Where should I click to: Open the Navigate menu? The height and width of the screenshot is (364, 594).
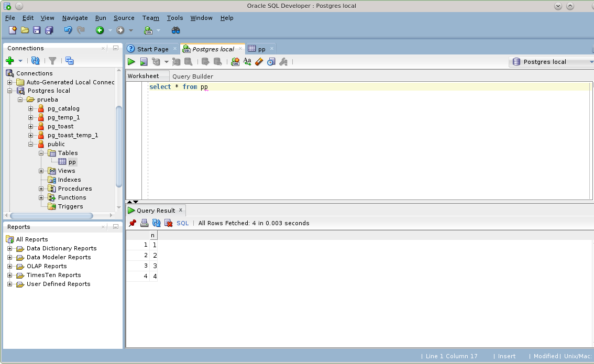(x=75, y=18)
